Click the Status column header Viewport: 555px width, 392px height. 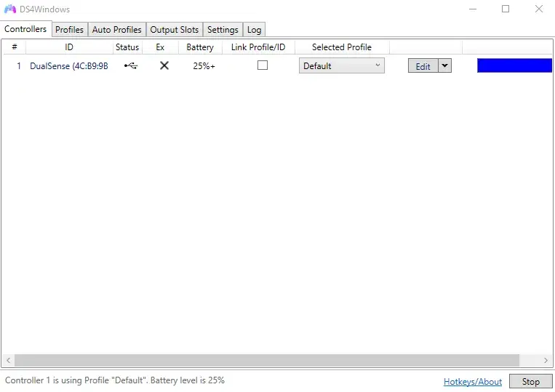(127, 47)
